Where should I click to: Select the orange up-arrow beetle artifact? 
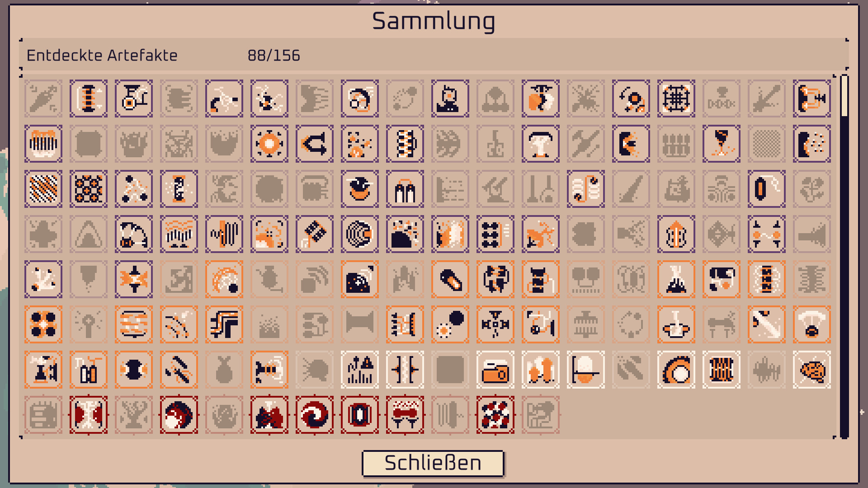tap(676, 234)
